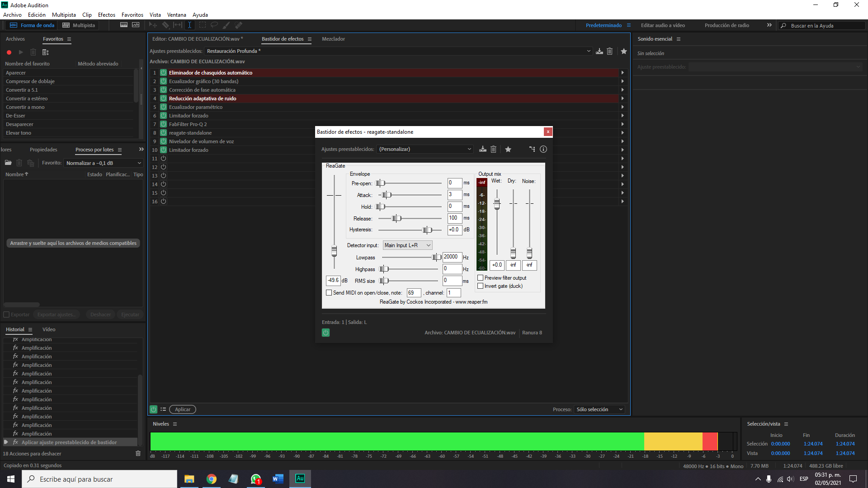Viewport: 868px width, 488px height.
Task: Select the Time Selection tool
Action: pyautogui.click(x=190, y=25)
